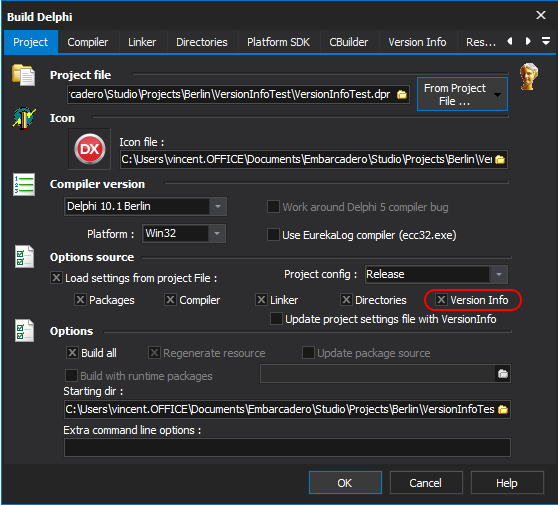Toggle Regenerate resource checkbox
The image size is (558, 505).
pyautogui.click(x=154, y=353)
